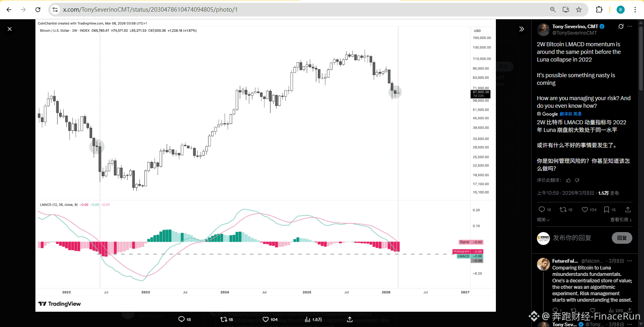Read FutureFal's reply text about Luna comparison
Viewport: 644px width, 327px height.
(592, 284)
